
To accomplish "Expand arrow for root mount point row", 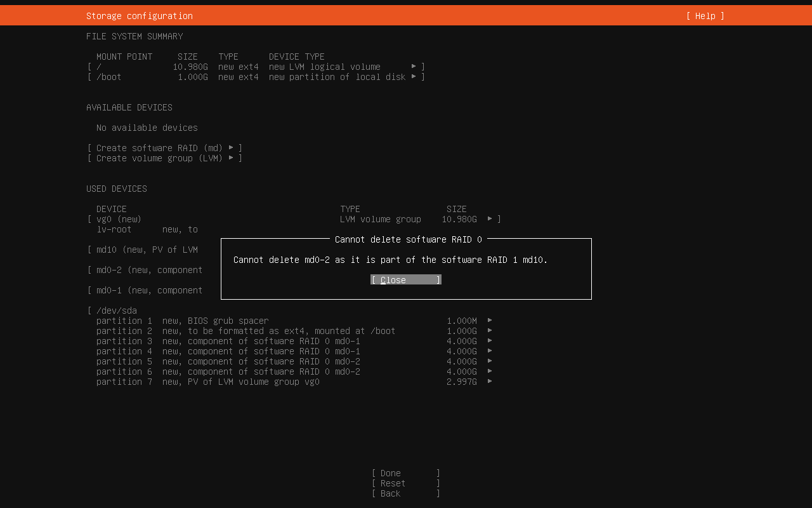I will pos(414,67).
